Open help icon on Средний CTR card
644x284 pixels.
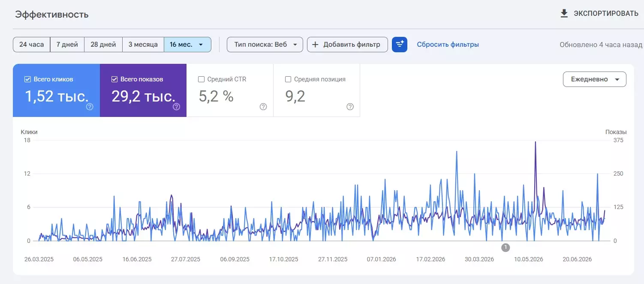(x=263, y=107)
